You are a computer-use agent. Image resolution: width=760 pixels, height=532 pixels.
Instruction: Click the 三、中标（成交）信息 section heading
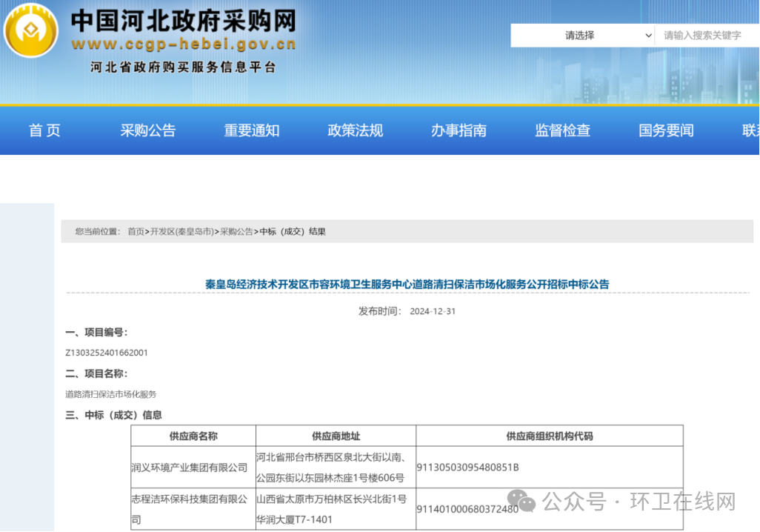(x=113, y=415)
